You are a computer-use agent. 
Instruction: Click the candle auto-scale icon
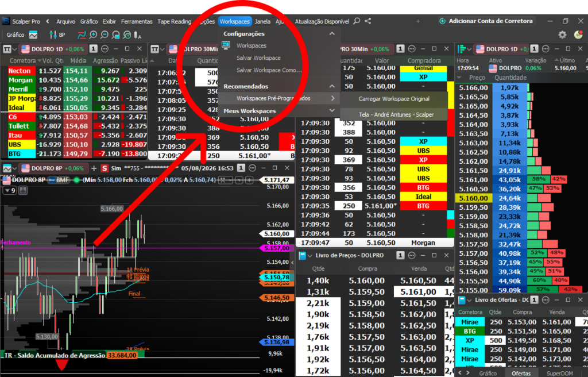coord(138,35)
